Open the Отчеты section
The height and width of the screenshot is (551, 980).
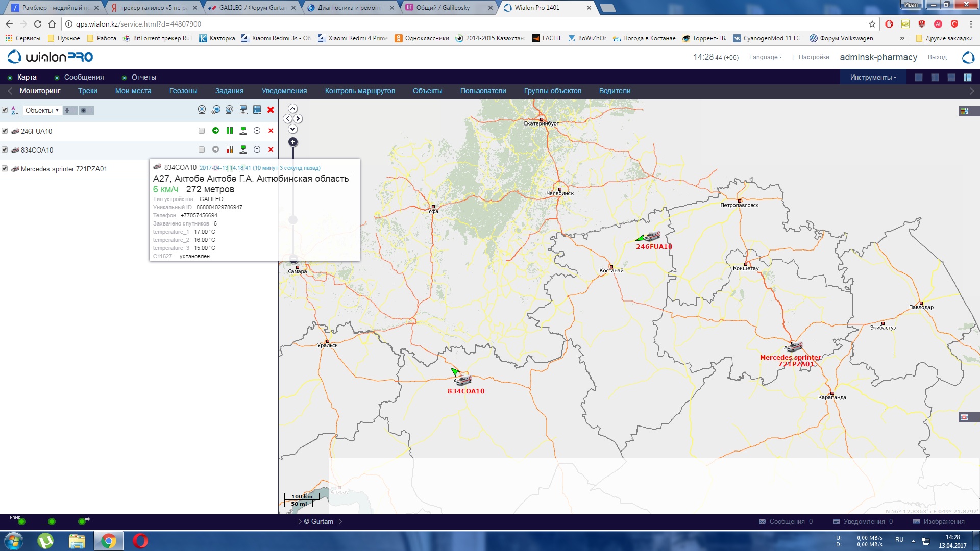click(143, 78)
